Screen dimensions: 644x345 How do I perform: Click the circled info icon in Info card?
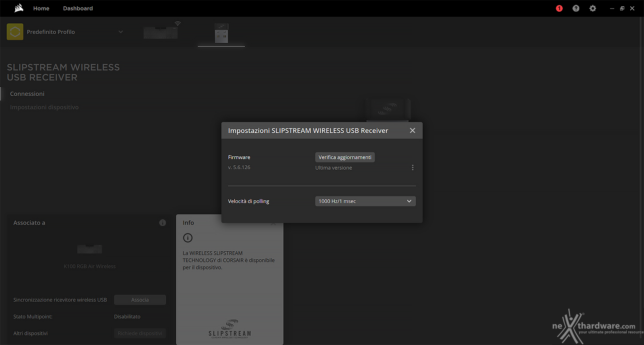pos(188,238)
